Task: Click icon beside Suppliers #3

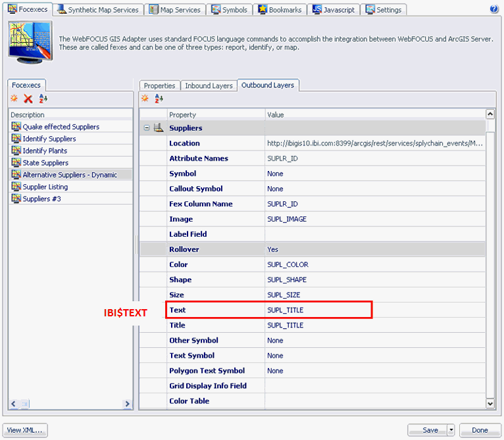Action: pyautogui.click(x=16, y=199)
